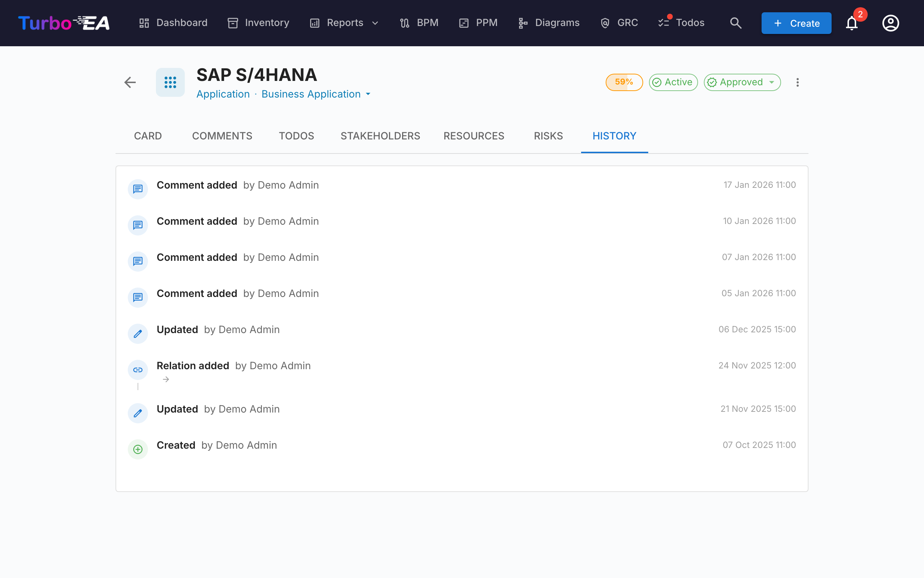Go to Inventory in the navigation bar

pyautogui.click(x=258, y=23)
